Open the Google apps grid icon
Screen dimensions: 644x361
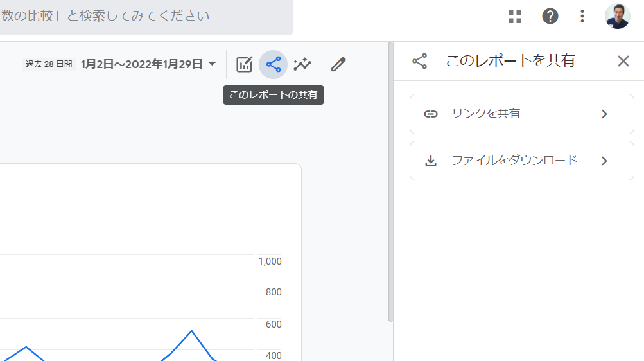point(515,17)
